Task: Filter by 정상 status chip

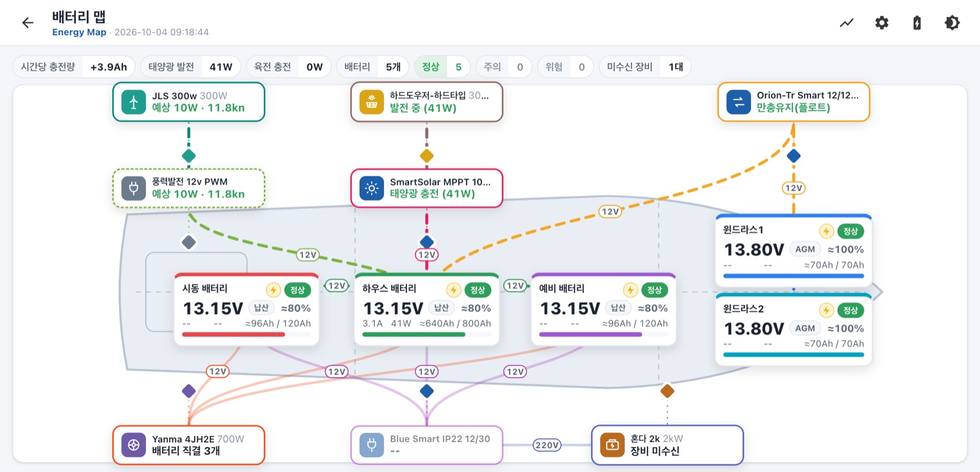Action: pos(442,67)
